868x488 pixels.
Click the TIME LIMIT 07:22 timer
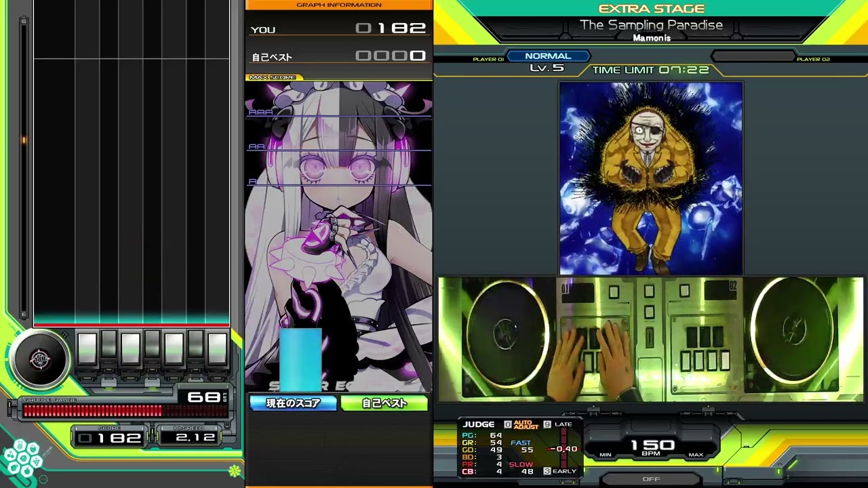650,70
